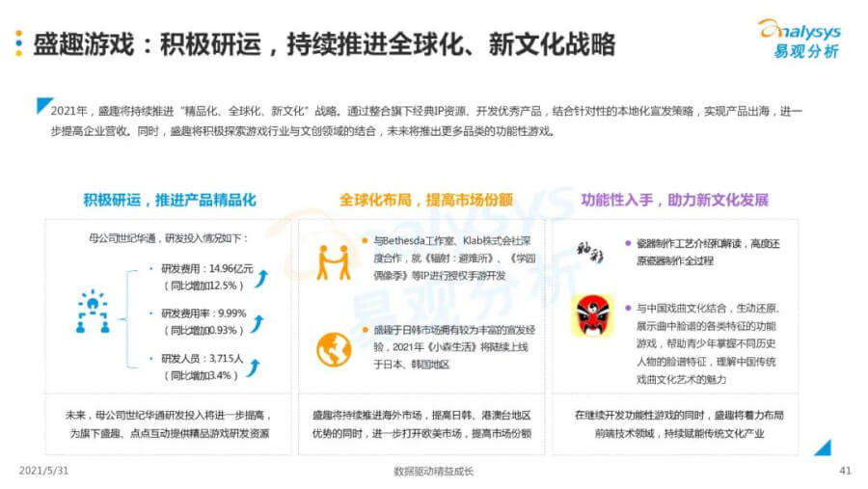
Task: Click the up arrow beside 研发费用率 9.99%
Action: [257, 323]
